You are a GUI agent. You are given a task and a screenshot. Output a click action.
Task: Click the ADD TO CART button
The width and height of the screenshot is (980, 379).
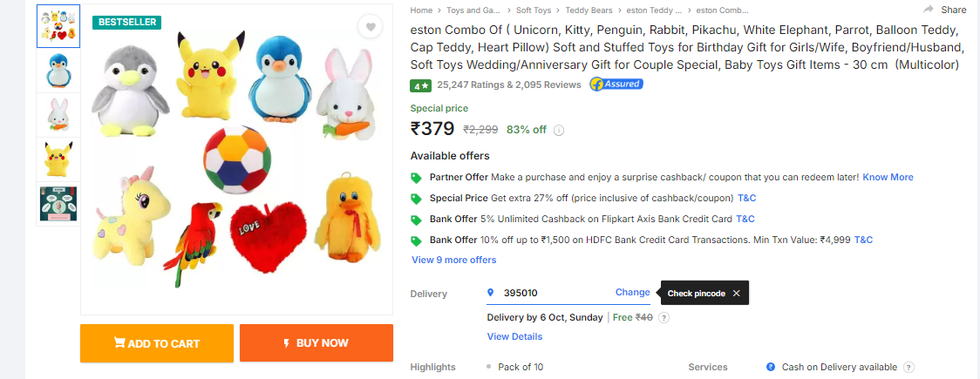click(157, 343)
